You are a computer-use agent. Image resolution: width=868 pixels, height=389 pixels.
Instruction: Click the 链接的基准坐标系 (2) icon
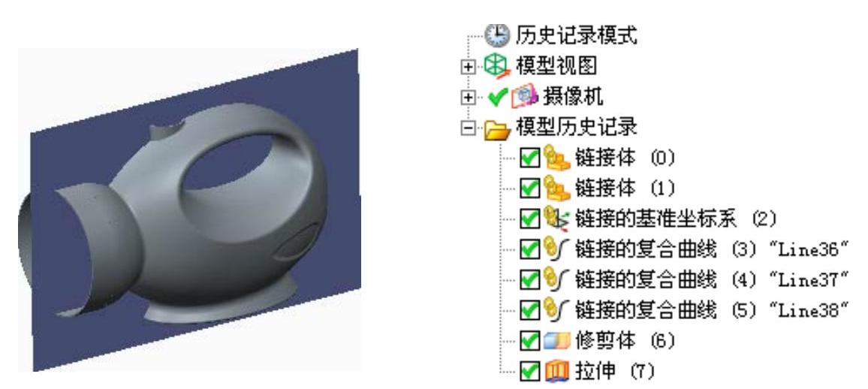click(556, 219)
